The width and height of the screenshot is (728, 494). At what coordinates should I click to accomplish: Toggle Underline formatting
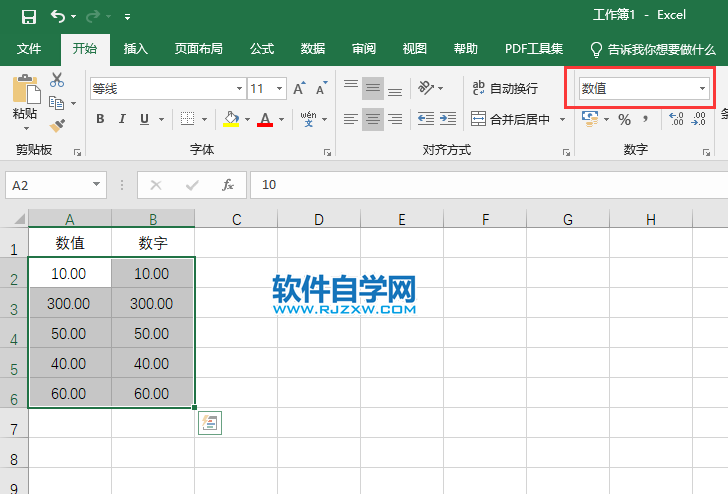point(144,119)
